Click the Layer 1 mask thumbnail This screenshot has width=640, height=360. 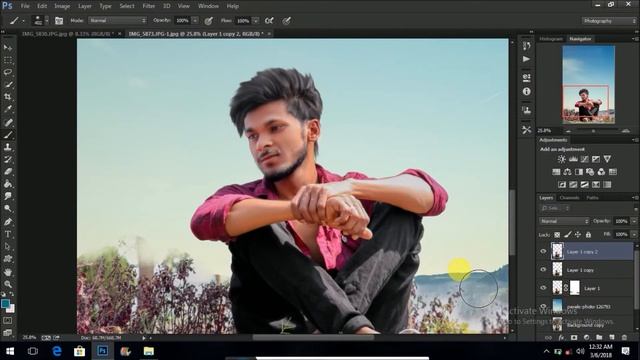pos(575,288)
